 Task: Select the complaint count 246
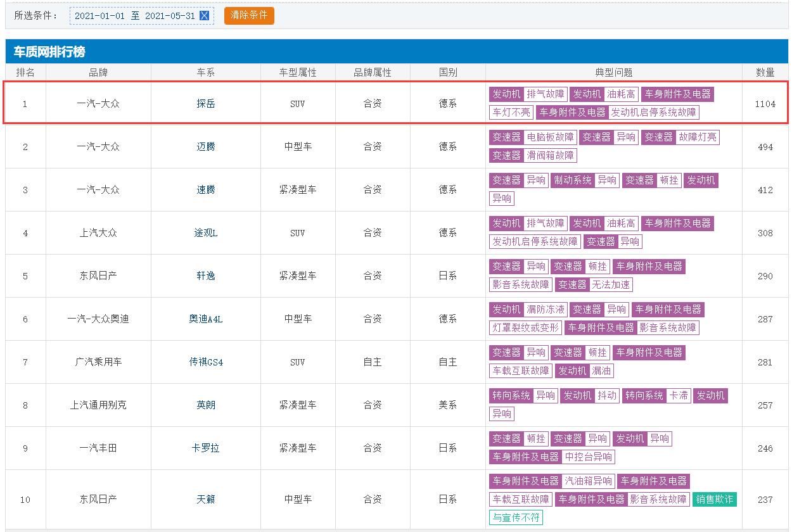[x=765, y=448]
